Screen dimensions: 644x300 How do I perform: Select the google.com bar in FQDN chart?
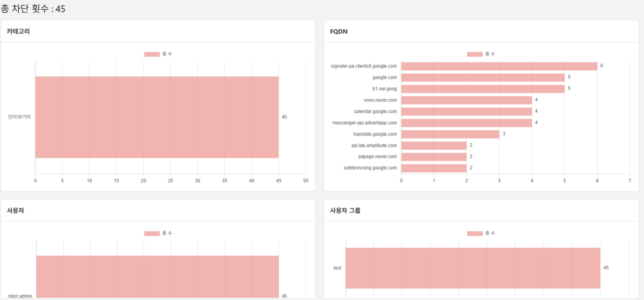[x=482, y=77]
